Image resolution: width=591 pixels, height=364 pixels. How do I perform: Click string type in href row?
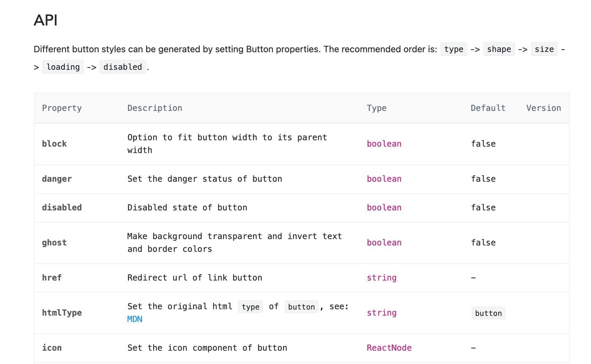tap(382, 278)
